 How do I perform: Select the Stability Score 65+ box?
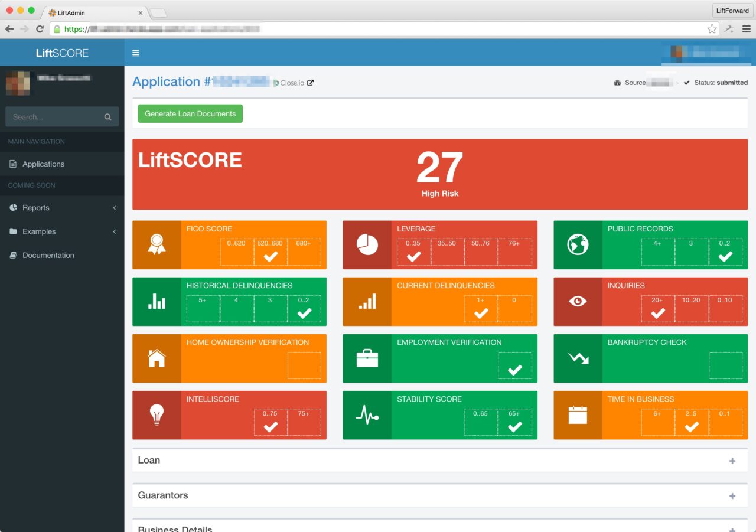[x=514, y=422]
